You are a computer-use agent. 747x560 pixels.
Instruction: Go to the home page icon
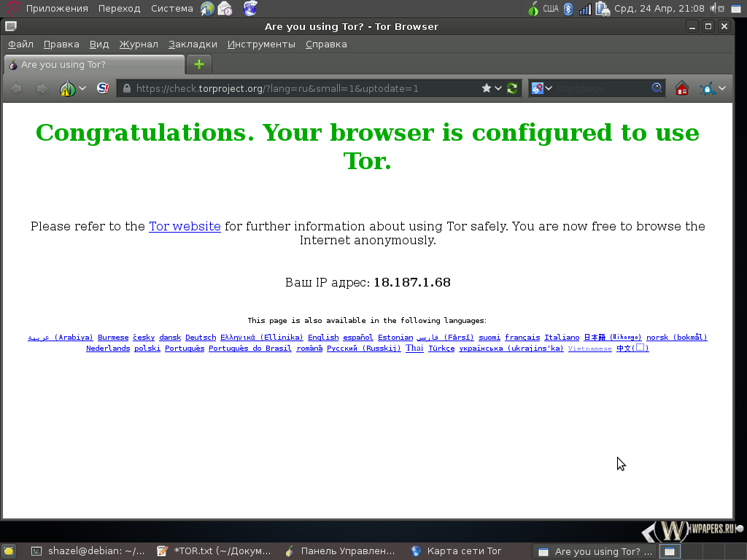point(682,88)
